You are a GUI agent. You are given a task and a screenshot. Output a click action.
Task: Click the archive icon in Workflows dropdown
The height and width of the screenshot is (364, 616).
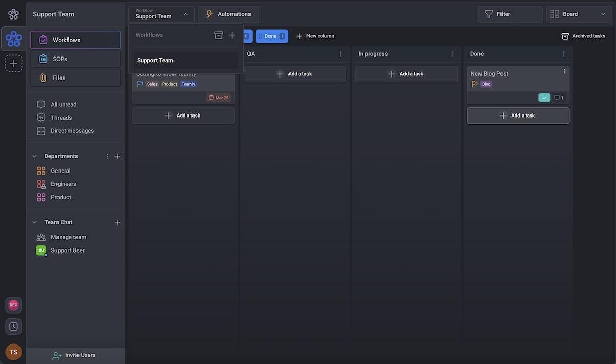218,35
